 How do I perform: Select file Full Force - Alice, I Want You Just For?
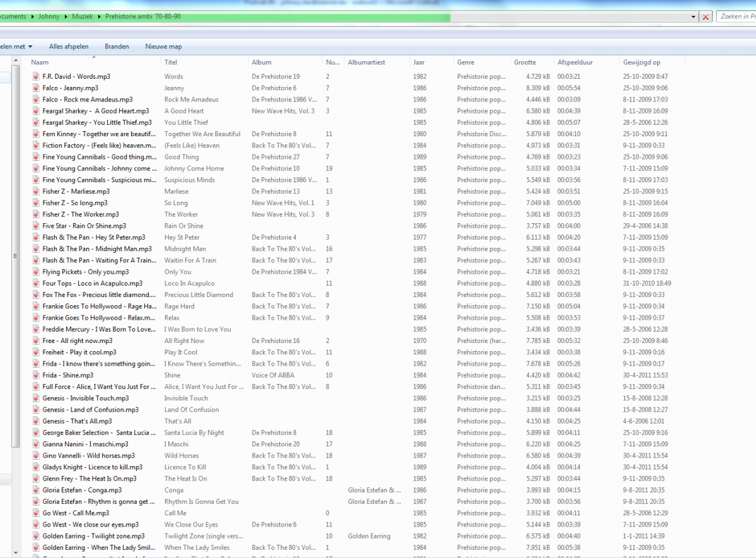coord(100,387)
